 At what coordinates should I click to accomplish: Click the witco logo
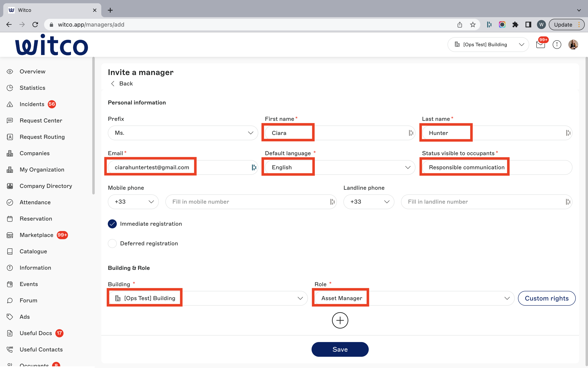pyautogui.click(x=51, y=45)
